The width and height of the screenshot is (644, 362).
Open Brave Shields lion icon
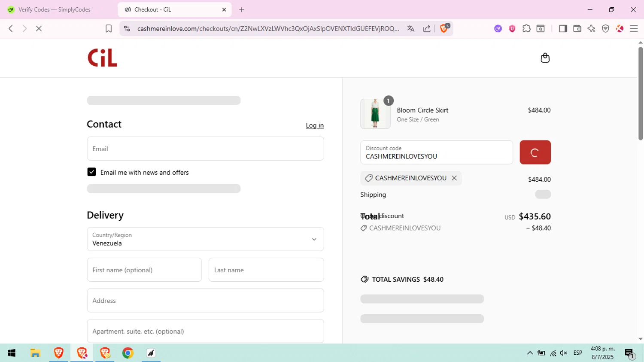444,28
